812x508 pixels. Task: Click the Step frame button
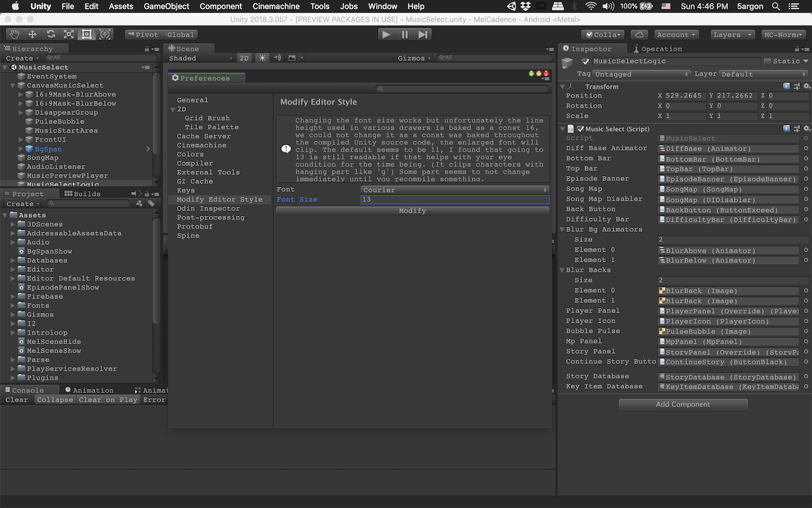click(423, 34)
